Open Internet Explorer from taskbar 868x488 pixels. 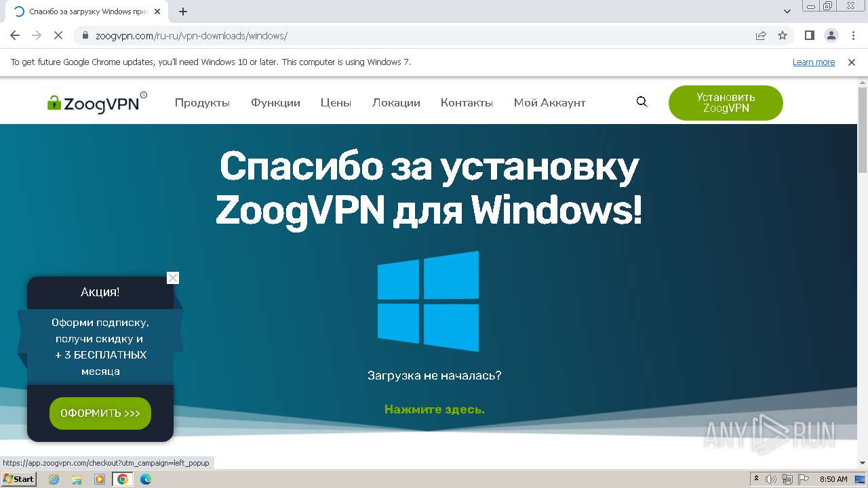(54, 479)
